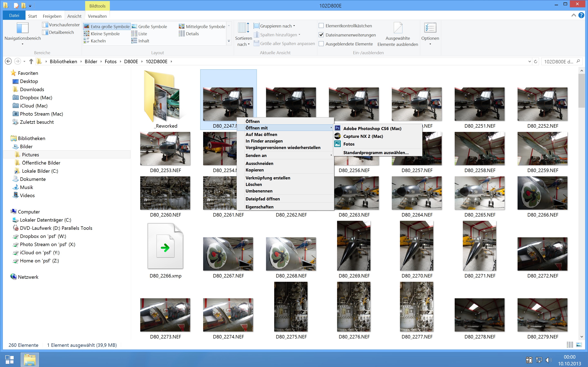The height and width of the screenshot is (367, 588).
Task: Switch to the Ansicht ribbon tab
Action: click(x=74, y=16)
